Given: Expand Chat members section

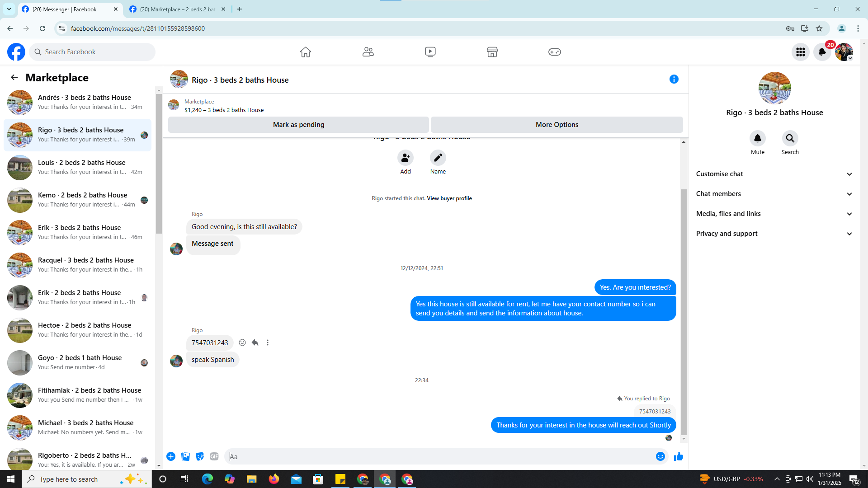Looking at the screenshot, I should click(x=774, y=194).
